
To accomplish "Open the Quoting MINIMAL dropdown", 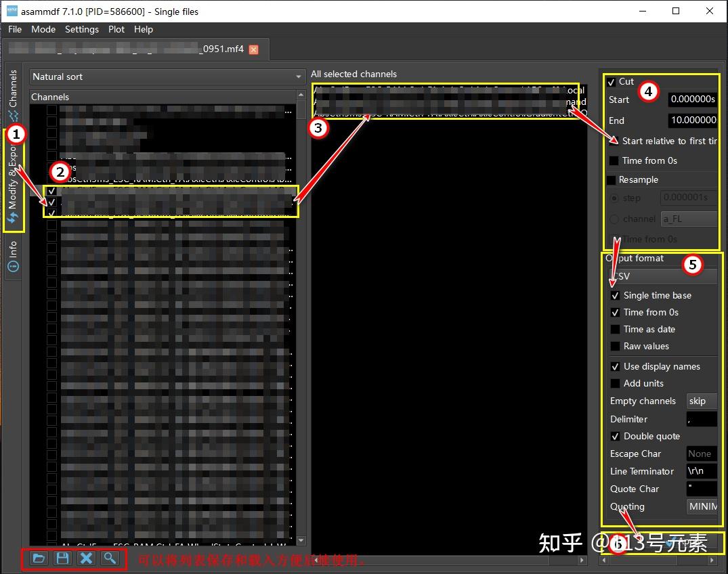I will pyautogui.click(x=702, y=506).
